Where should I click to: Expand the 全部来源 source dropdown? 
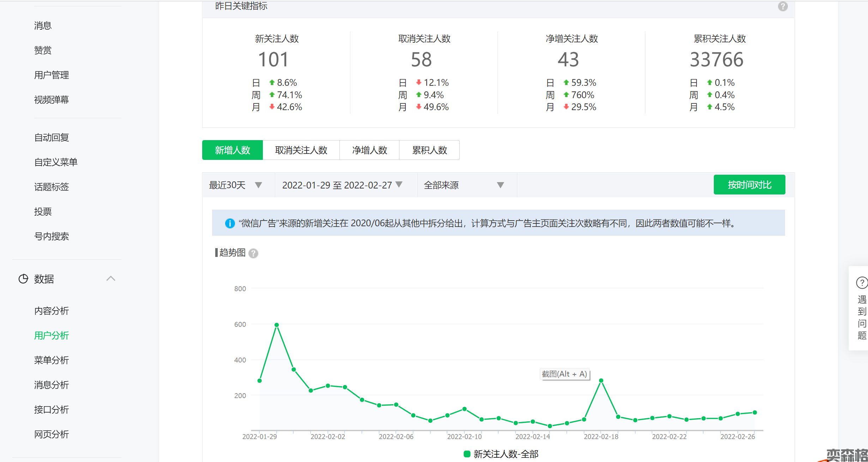pos(464,185)
